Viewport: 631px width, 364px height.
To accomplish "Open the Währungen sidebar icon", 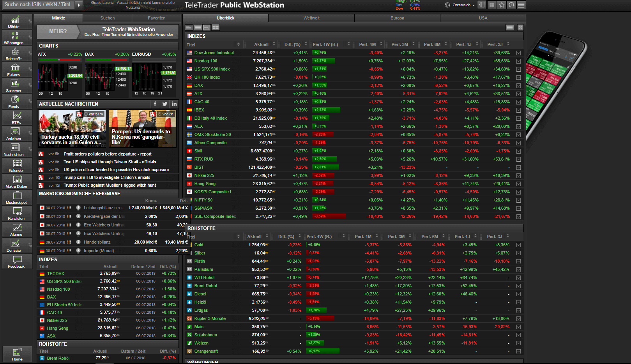I will click(14, 38).
